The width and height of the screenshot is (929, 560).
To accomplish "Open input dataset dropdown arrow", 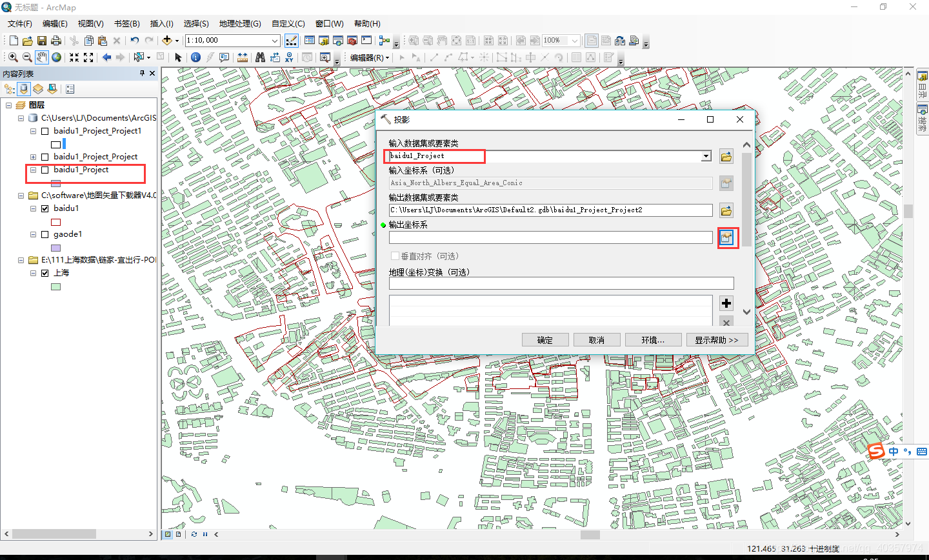I will [706, 156].
